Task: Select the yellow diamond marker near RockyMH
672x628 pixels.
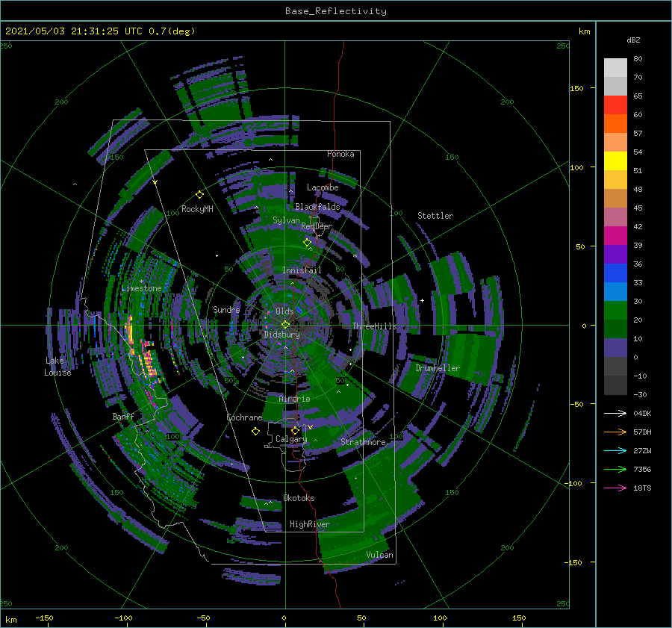Action: tap(199, 195)
